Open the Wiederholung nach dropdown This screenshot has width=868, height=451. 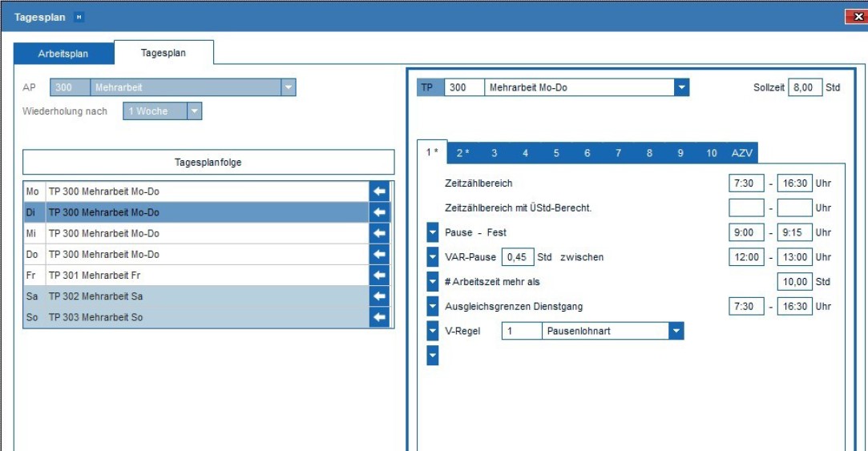pos(194,111)
